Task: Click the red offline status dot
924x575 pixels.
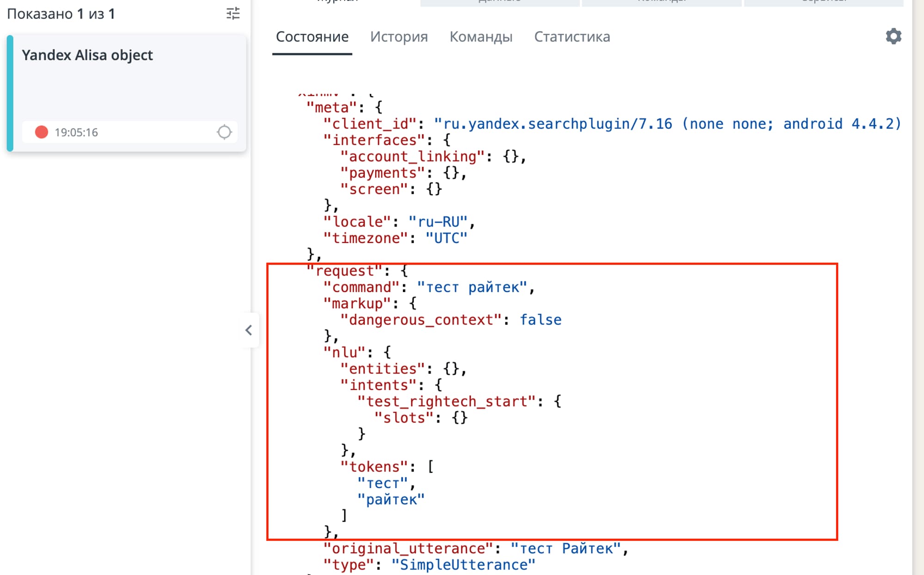Action: [x=42, y=132]
